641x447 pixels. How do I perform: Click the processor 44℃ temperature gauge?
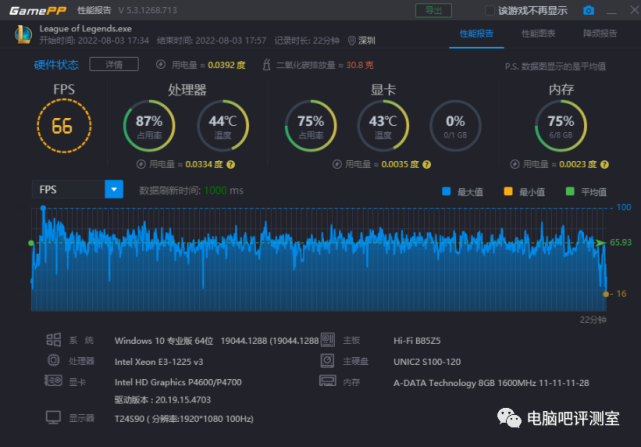223,126
